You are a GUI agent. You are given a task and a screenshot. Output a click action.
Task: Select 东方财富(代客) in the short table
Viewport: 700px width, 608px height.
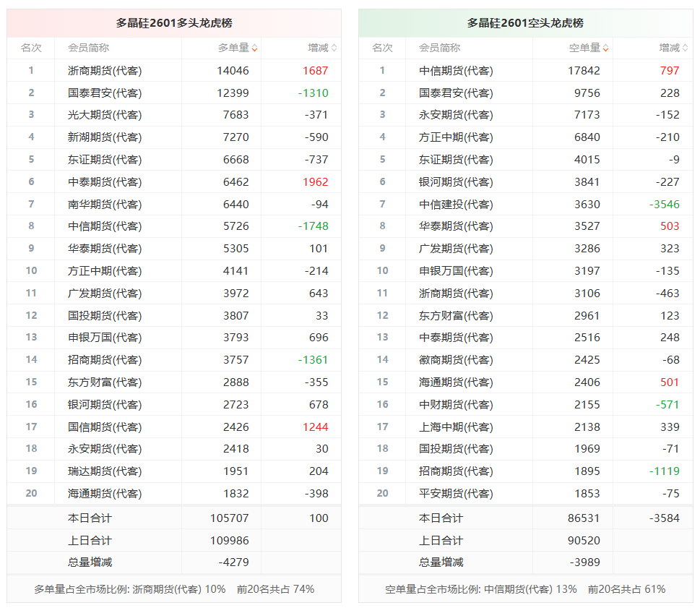[x=456, y=316]
